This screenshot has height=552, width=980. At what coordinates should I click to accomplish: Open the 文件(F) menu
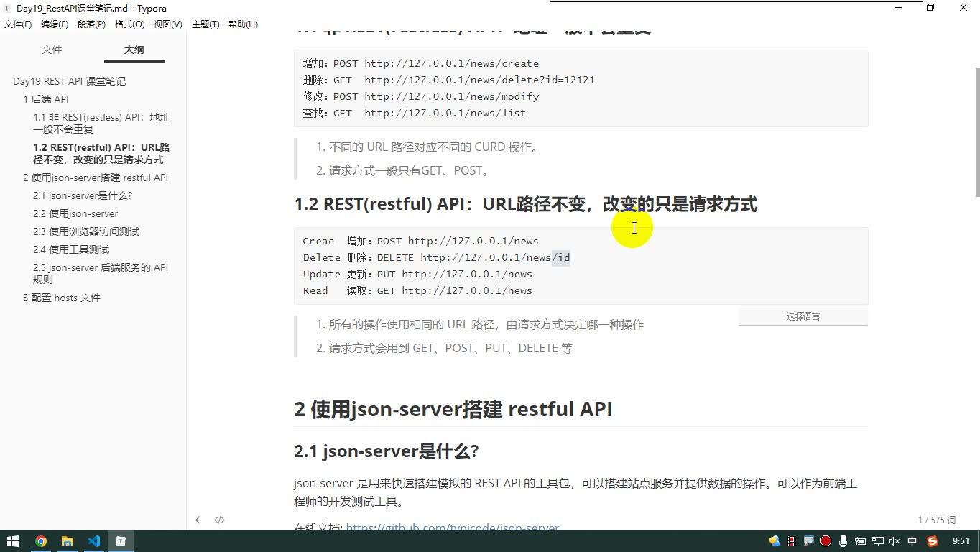[18, 24]
